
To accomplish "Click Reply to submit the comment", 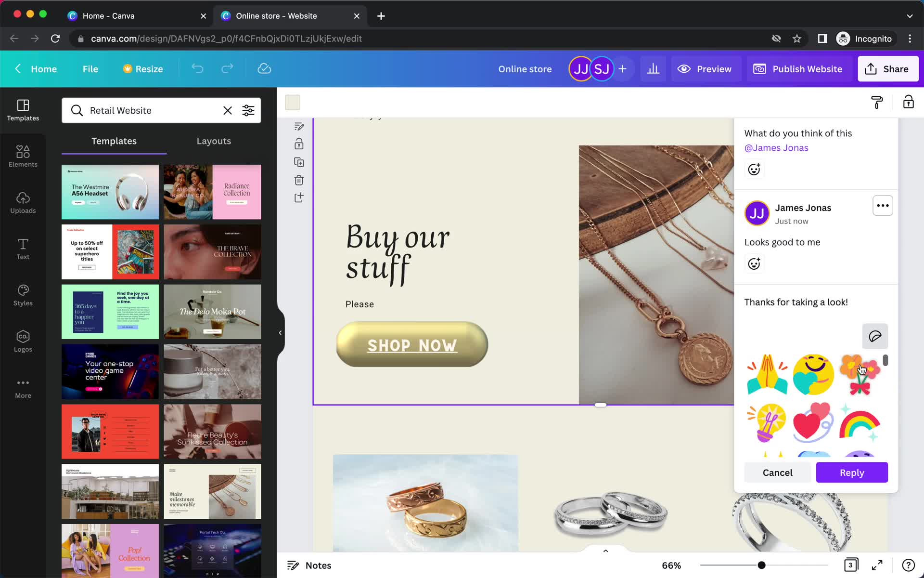I will 852,472.
